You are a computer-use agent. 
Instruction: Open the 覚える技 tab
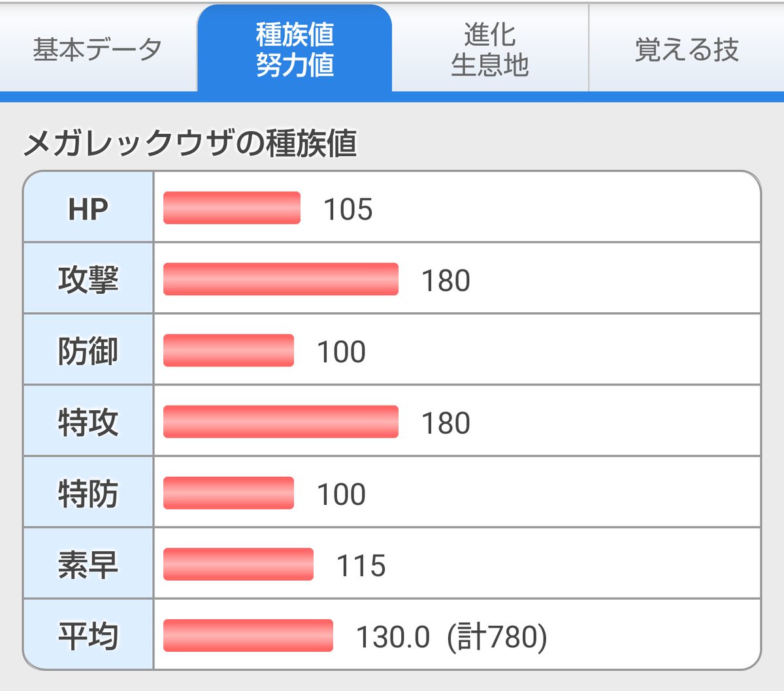point(687,50)
